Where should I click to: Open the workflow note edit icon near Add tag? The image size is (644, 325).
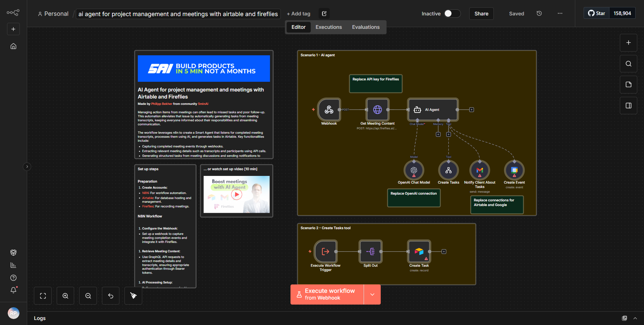pos(324,13)
